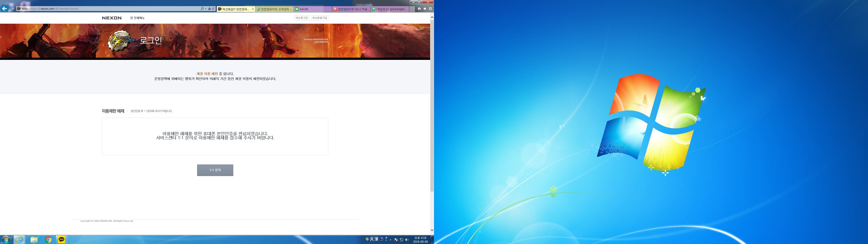Click the language bar restore icon
The height and width of the screenshot is (244, 868).
[386, 238]
